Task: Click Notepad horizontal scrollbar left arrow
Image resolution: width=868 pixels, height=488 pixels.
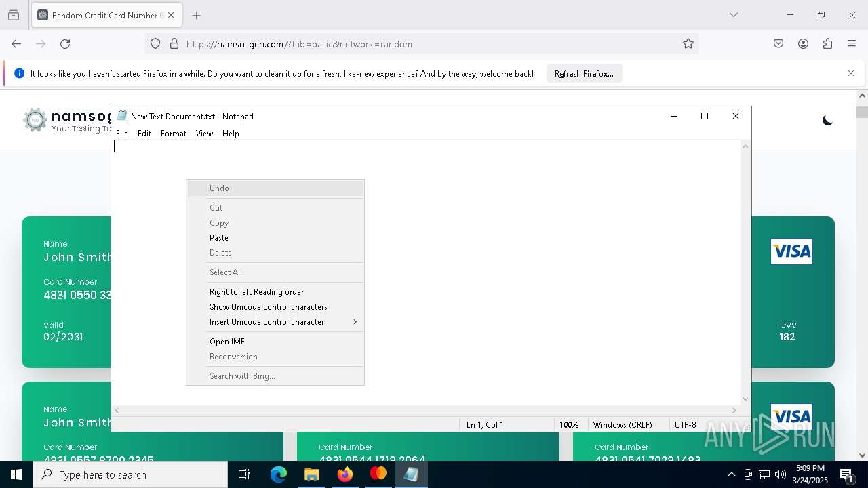Action: tap(117, 410)
